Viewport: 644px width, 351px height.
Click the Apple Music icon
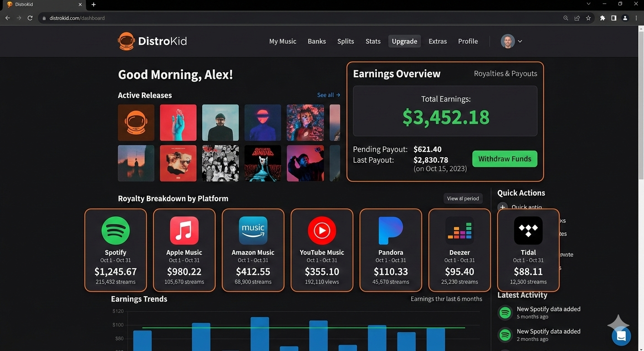(184, 231)
